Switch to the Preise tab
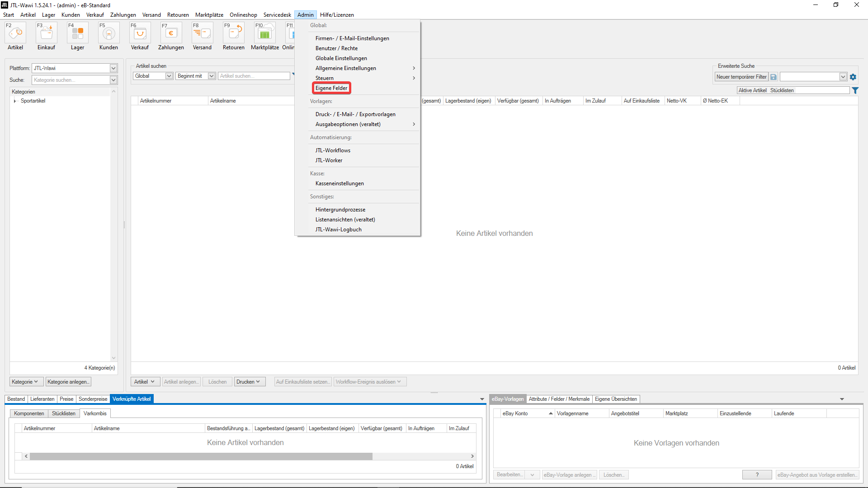868x488 pixels. click(x=66, y=399)
